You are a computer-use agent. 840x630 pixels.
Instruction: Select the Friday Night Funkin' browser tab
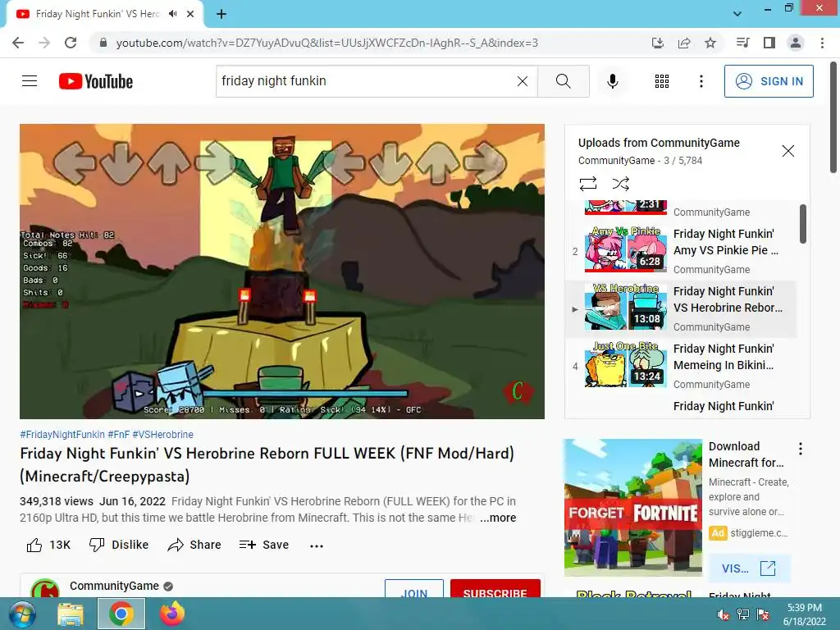point(105,14)
